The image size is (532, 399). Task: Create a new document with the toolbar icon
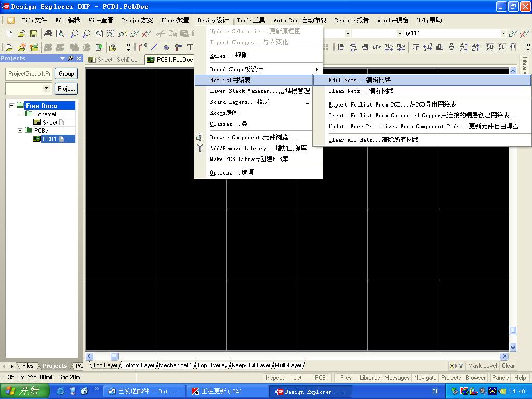click(x=9, y=34)
